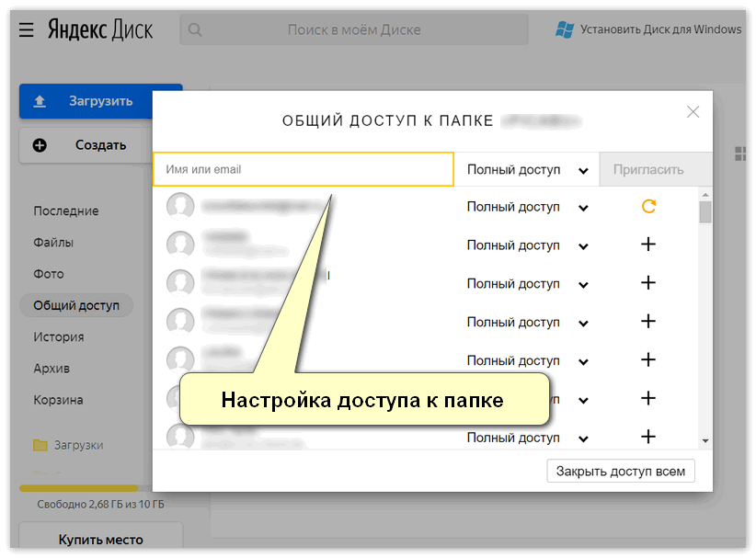Click the Windows logo icon in the header

564,29
